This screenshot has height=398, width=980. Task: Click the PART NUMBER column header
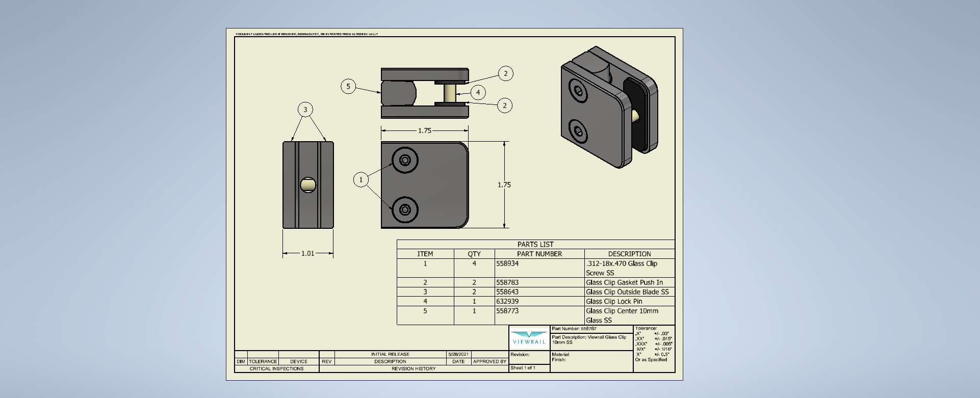pyautogui.click(x=539, y=254)
